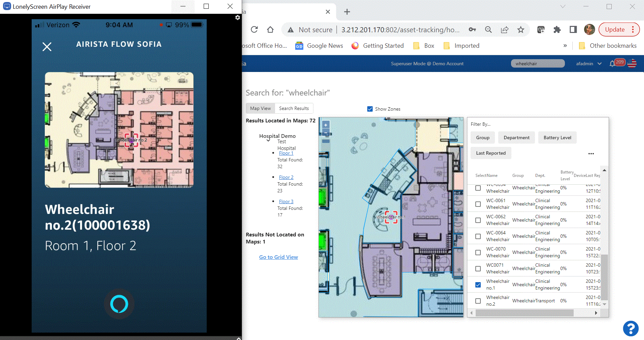Zoom in on the map
Screen dimensions: 644x340
click(326, 125)
